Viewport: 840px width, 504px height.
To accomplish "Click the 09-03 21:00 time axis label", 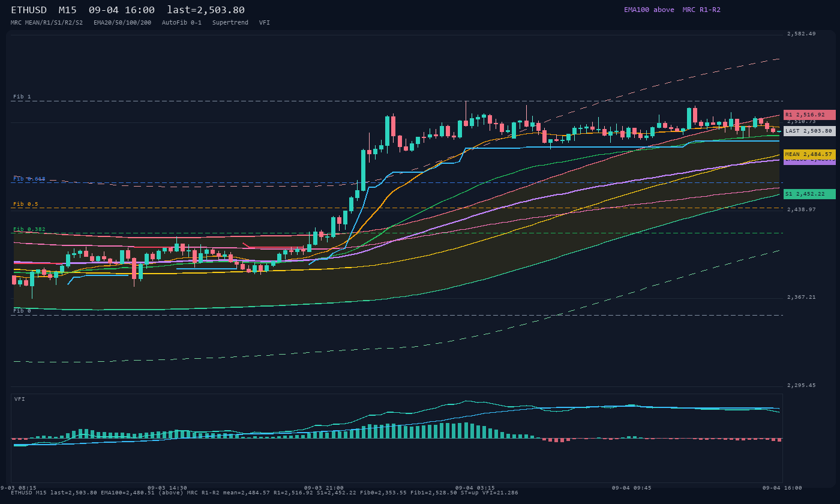I will [324, 488].
